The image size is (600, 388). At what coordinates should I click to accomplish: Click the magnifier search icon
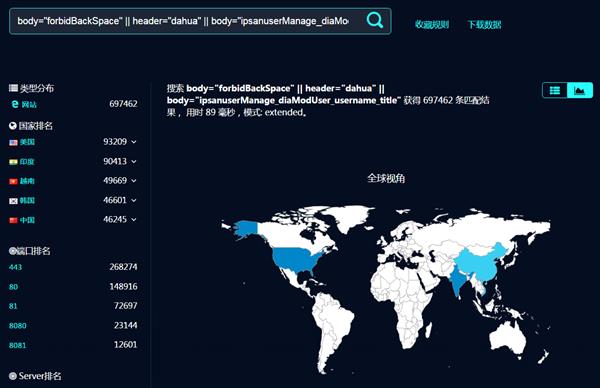click(x=375, y=20)
